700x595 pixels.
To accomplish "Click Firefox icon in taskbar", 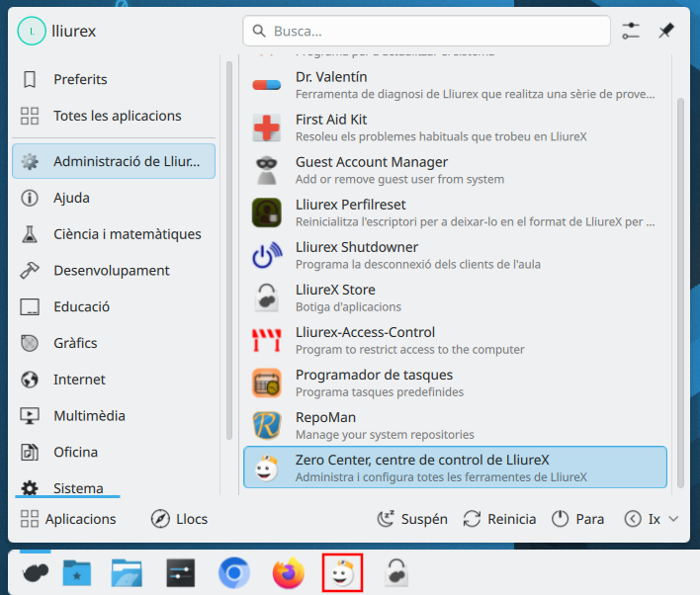I will [x=289, y=573].
